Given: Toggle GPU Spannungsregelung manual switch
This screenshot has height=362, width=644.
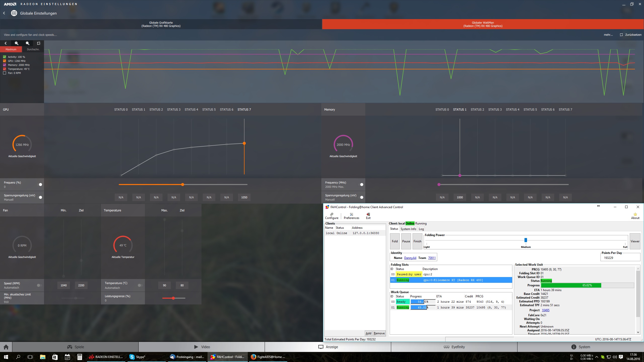Looking at the screenshot, I should (40, 197).
